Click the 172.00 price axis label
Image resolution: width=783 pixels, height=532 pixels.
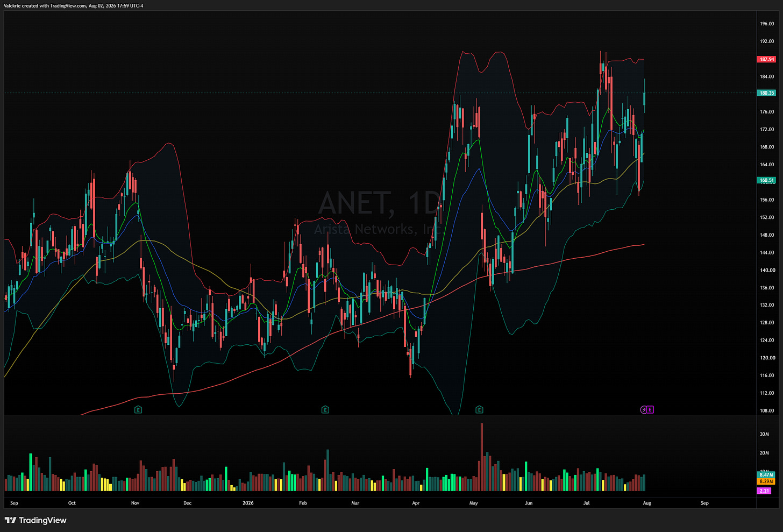(x=767, y=130)
